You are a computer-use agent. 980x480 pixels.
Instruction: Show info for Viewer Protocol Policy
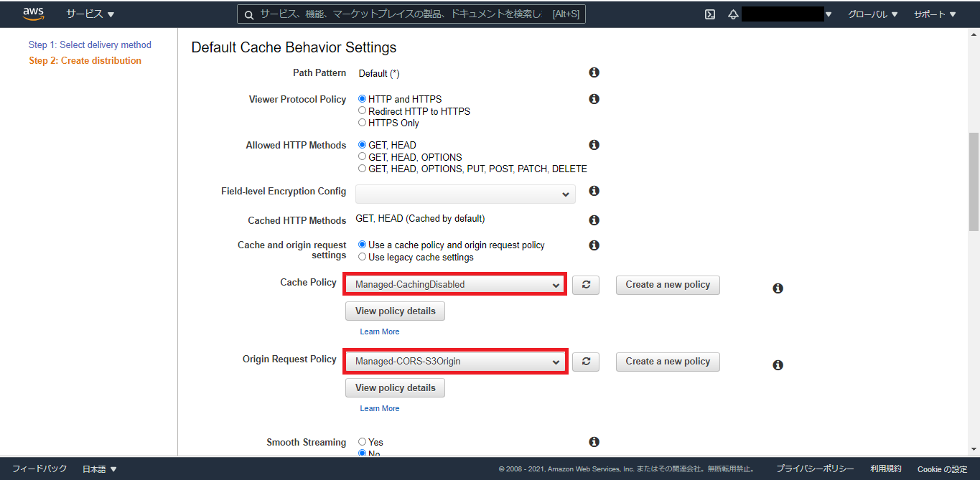point(594,99)
